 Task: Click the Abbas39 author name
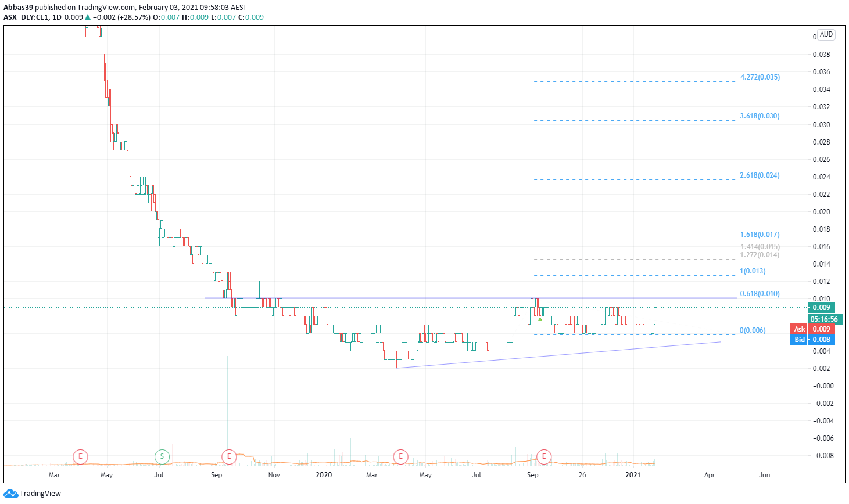(18, 8)
